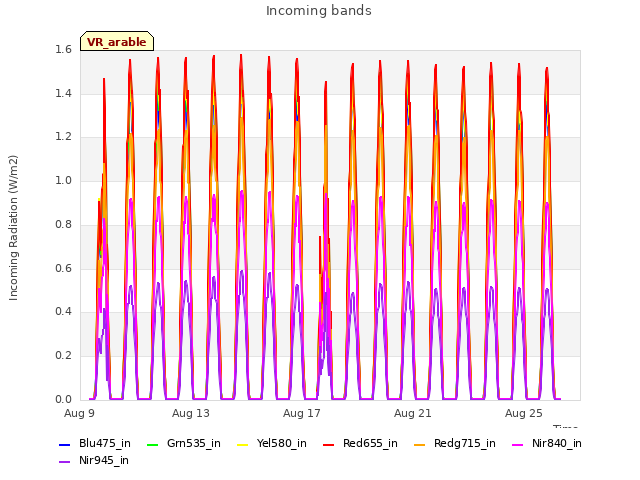
Task: Select the Nir945_in legend label
Action: (x=104, y=461)
